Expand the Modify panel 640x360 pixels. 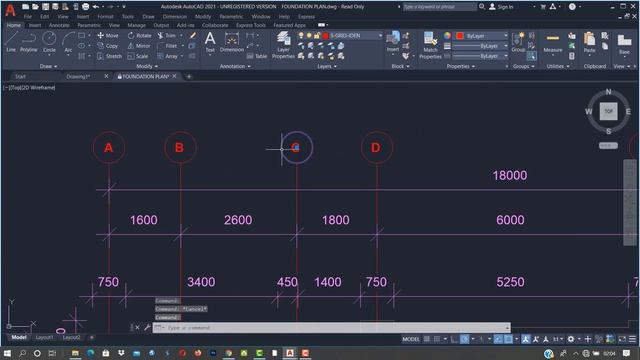pyautogui.click(x=147, y=66)
